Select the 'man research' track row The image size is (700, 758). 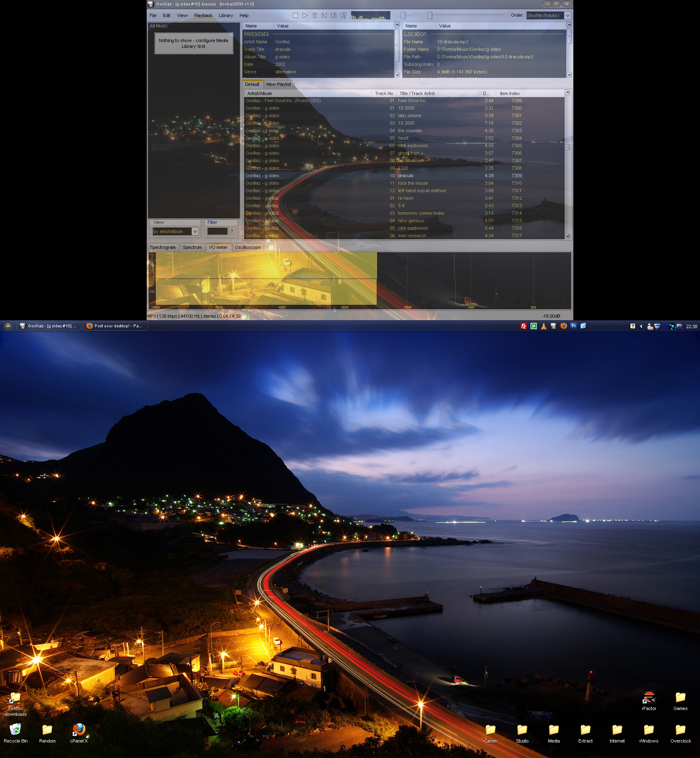404,236
